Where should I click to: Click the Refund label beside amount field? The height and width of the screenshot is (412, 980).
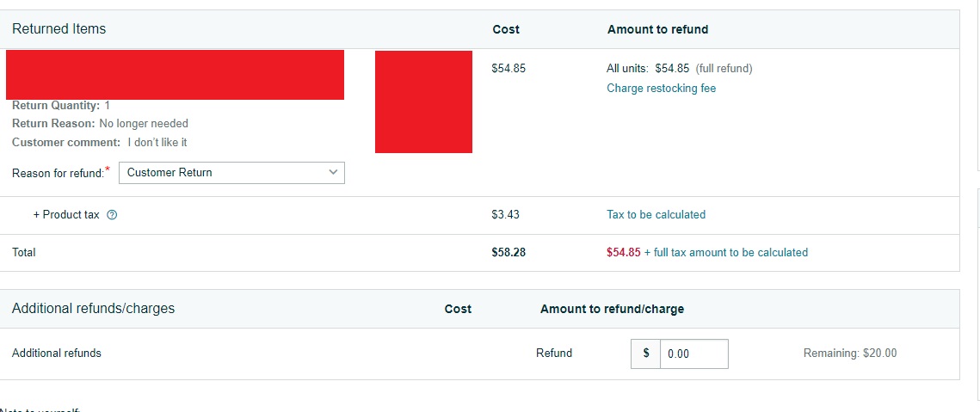pos(554,354)
